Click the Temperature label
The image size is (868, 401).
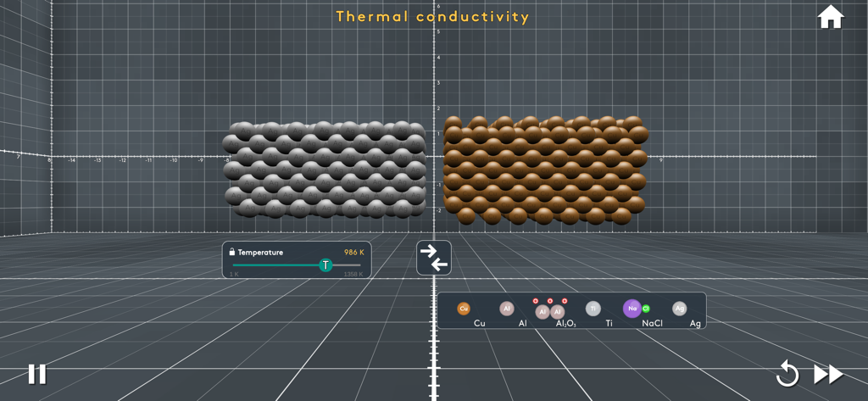point(260,252)
